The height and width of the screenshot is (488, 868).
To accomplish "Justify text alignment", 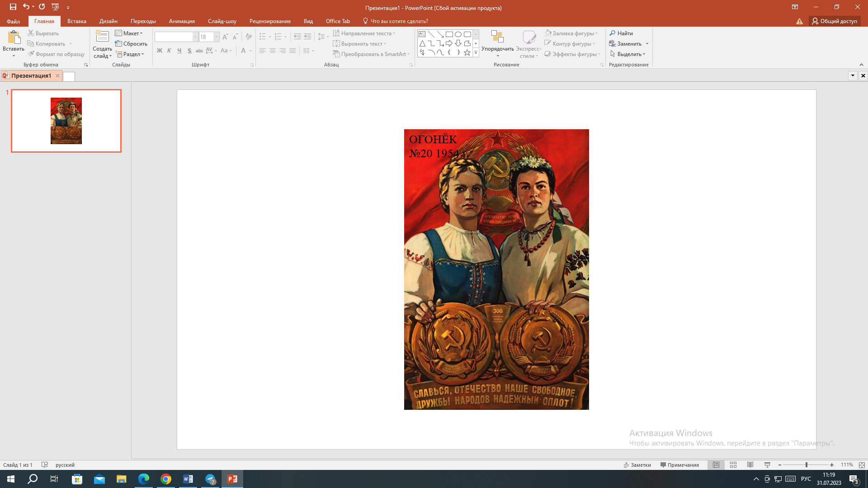I will coord(292,51).
